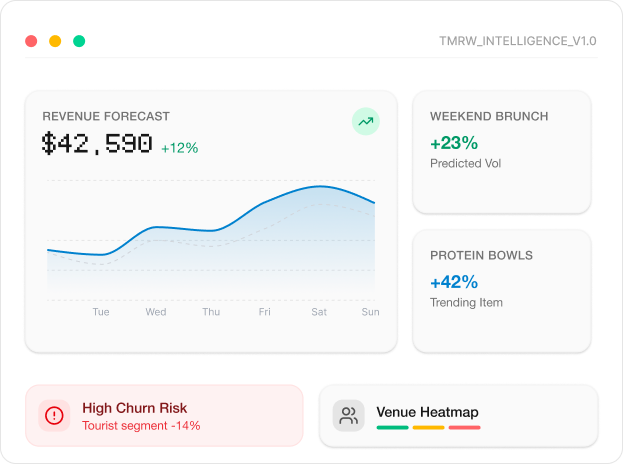Click the High Churn Risk alert icon

click(x=54, y=415)
